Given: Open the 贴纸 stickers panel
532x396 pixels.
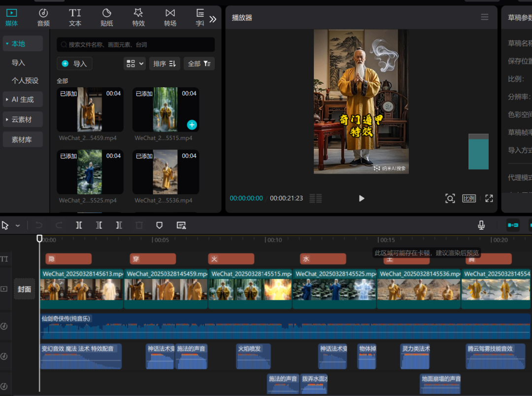Looking at the screenshot, I should (107, 17).
